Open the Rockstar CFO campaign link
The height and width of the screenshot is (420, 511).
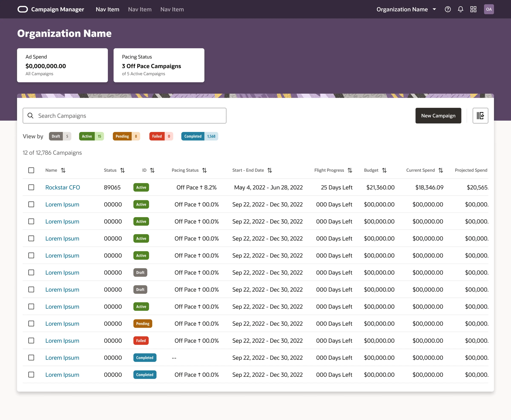click(63, 187)
